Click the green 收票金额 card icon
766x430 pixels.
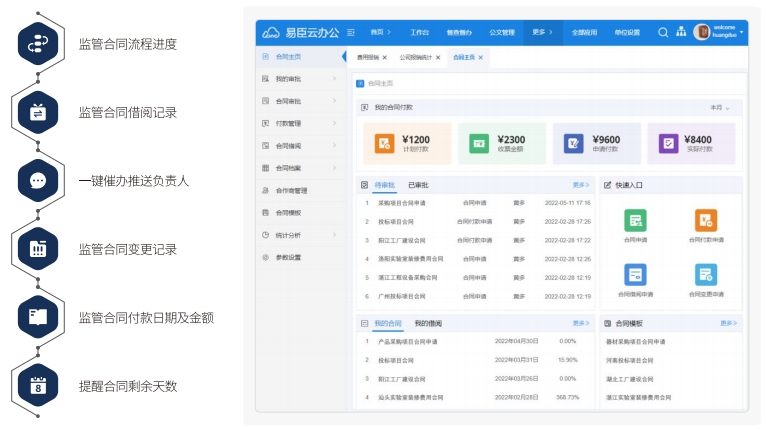pyautogui.click(x=479, y=144)
